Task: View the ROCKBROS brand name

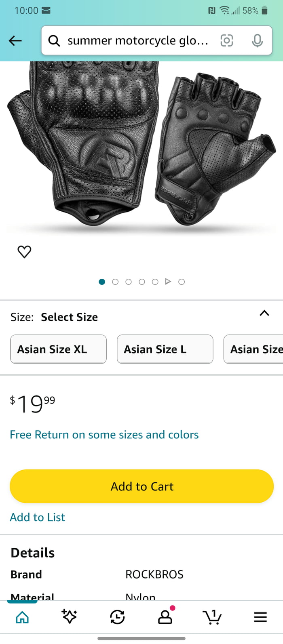Action: coord(155,574)
